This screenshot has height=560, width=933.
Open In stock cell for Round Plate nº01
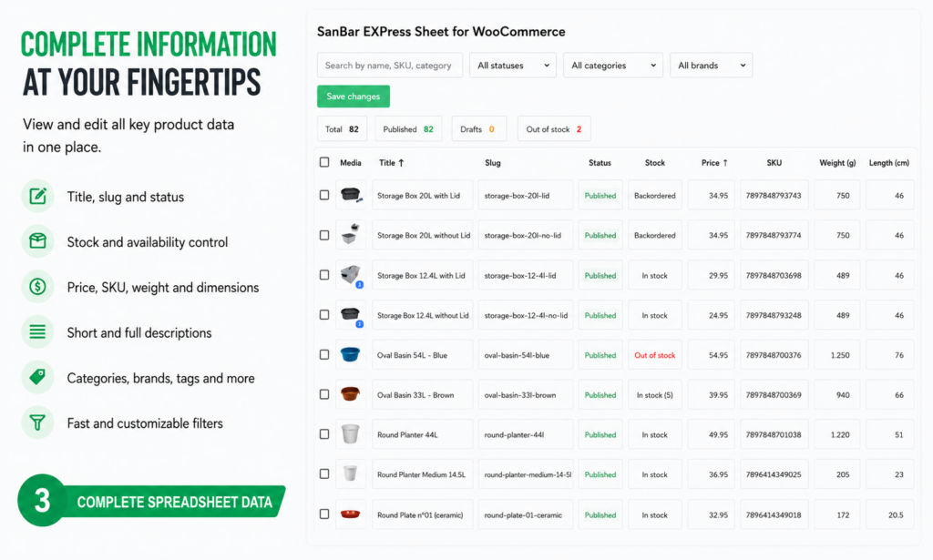click(654, 514)
